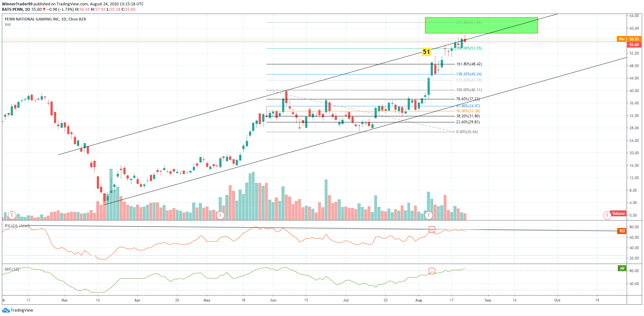Click the 200.00%(53.55) Fibonacci label
The width and height of the screenshot is (644, 316).
(469, 48)
